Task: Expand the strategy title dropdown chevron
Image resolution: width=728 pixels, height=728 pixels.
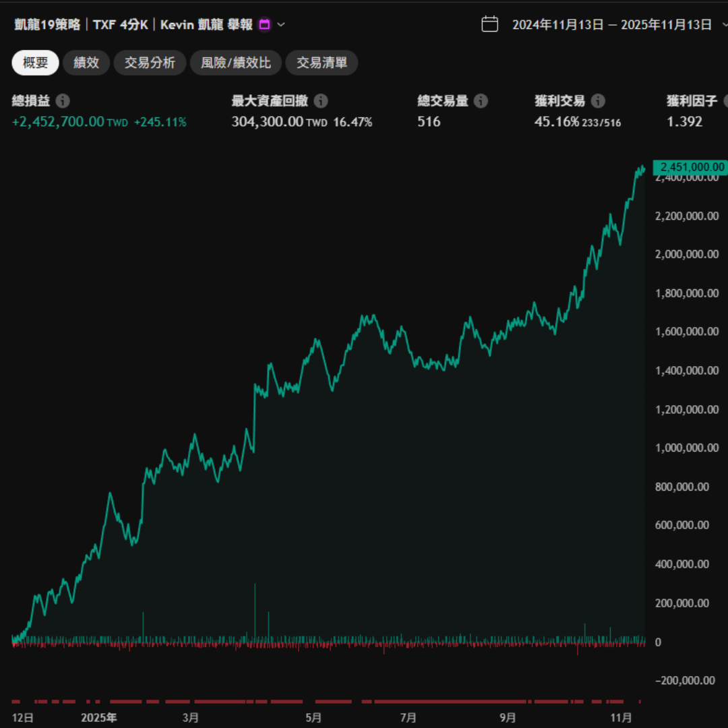Action: click(x=281, y=25)
